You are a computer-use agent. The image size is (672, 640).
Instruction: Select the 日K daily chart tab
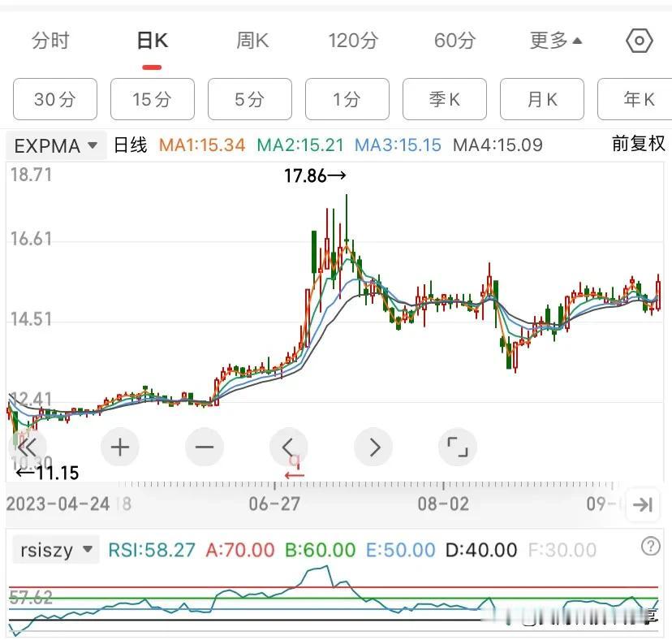point(152,41)
